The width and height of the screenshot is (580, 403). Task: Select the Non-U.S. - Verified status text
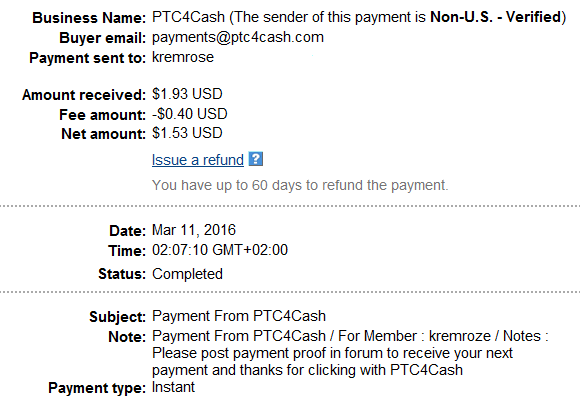496,17
